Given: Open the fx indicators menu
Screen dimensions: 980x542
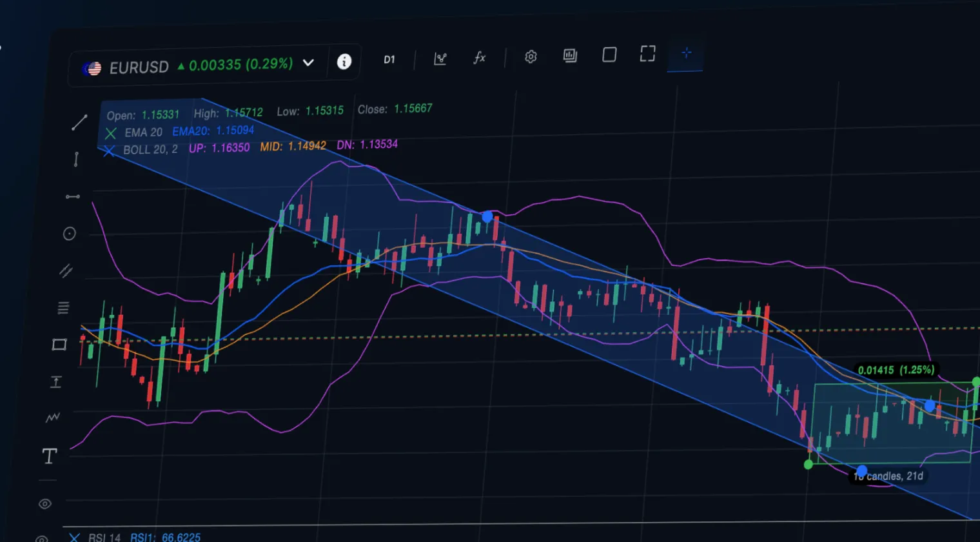Looking at the screenshot, I should [x=479, y=57].
